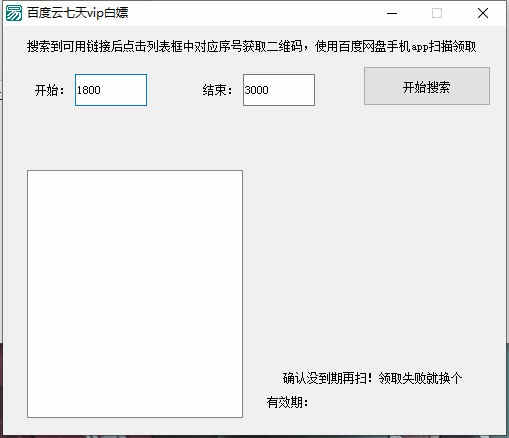Click the 开始搜索 button

point(427,86)
